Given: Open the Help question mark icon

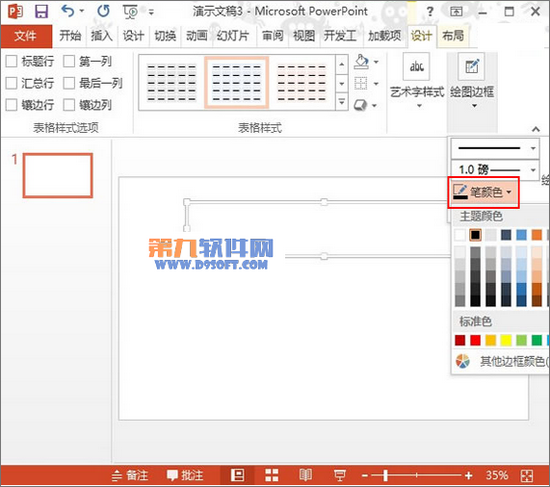Looking at the screenshot, I should pyautogui.click(x=430, y=12).
